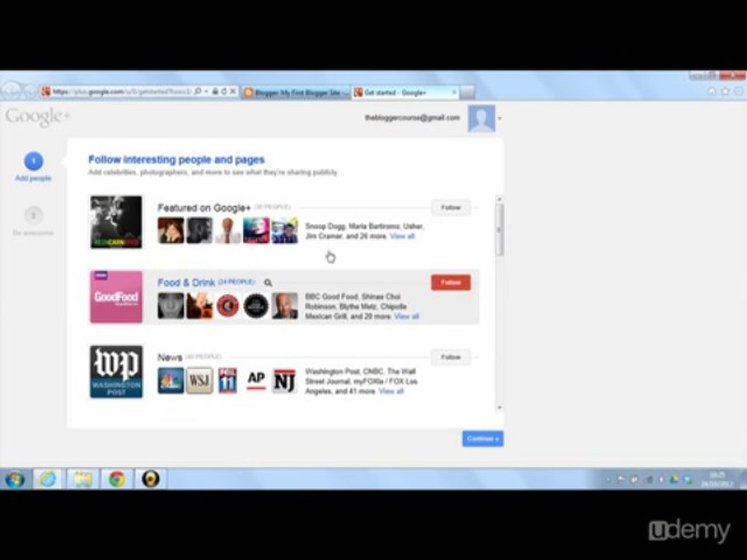Open browser Home icon
Image resolution: width=747 pixels, height=560 pixels.
712,91
